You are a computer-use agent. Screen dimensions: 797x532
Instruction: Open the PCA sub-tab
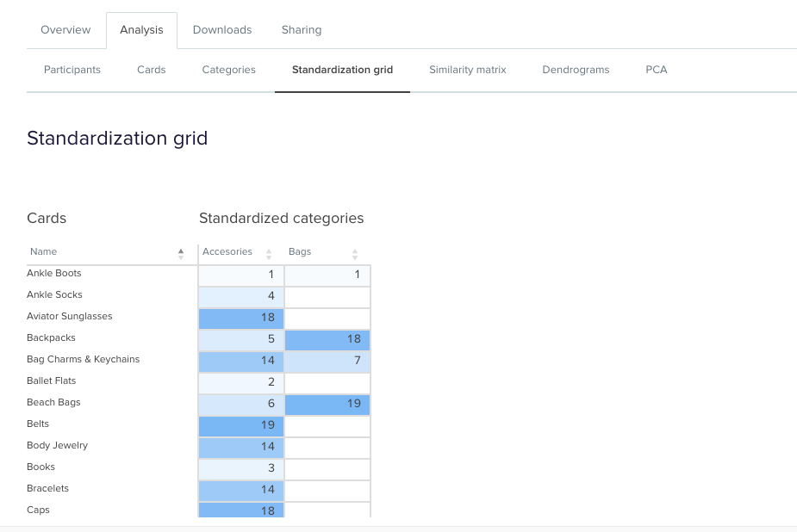657,70
